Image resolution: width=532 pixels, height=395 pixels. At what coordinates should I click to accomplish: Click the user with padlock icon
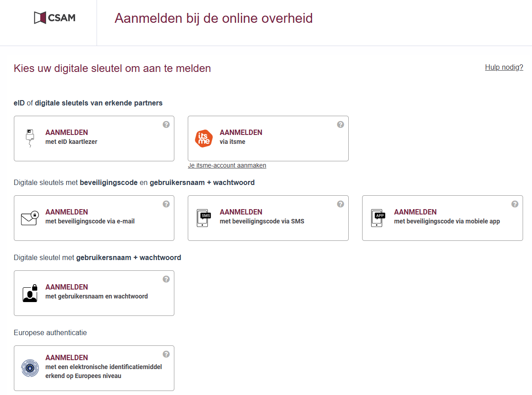point(30,293)
